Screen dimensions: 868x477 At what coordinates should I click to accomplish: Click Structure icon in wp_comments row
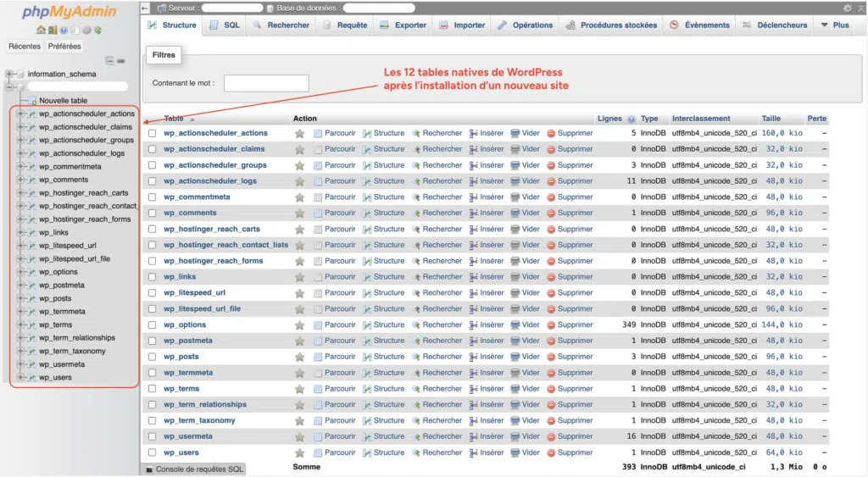coord(367,213)
